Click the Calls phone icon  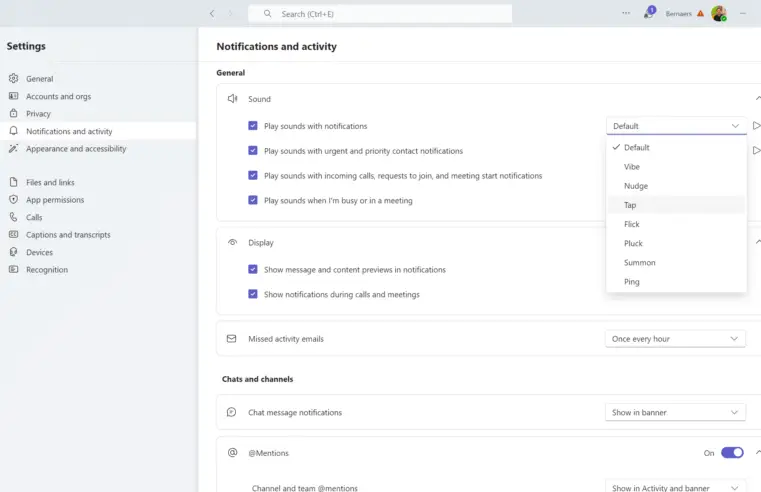click(x=14, y=217)
